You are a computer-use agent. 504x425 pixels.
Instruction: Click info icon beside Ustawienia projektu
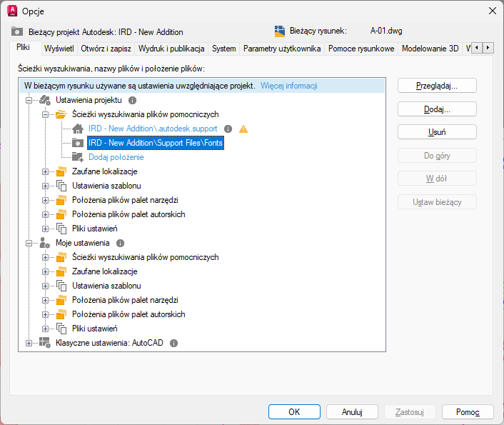tap(132, 100)
